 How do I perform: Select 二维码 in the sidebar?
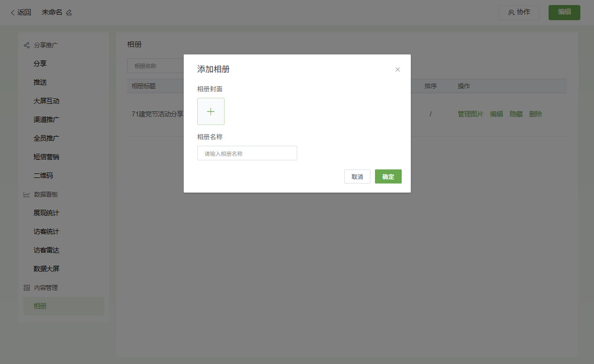tap(43, 175)
